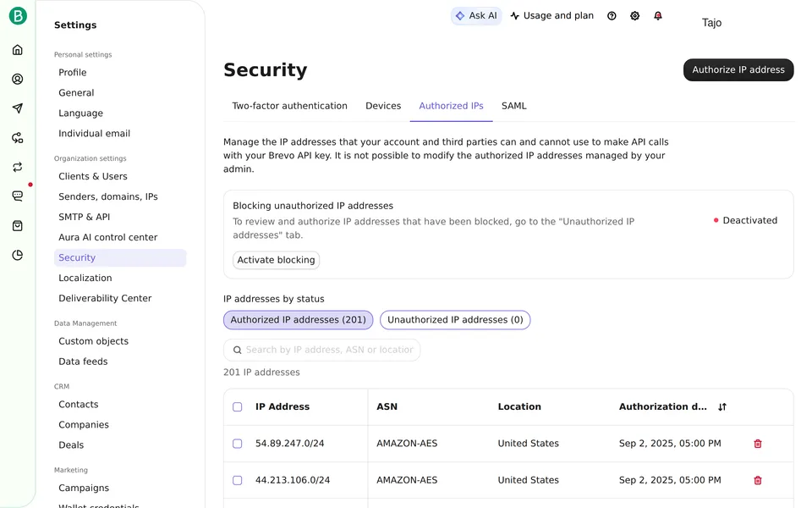812x508 pixels.
Task: Open the Campaigns paper-plane icon
Action: [18, 108]
